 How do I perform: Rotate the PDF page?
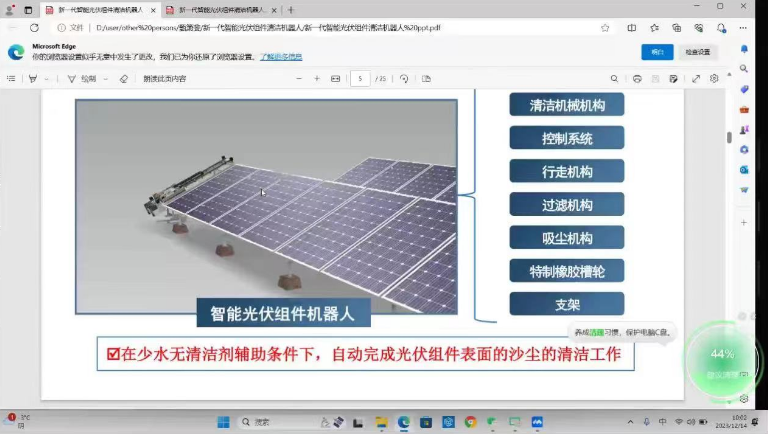(404, 78)
